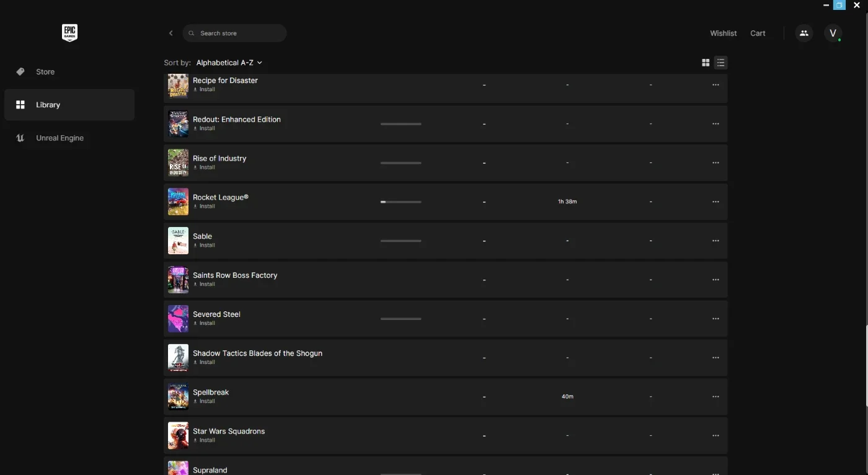Select Library in the sidebar

69,105
